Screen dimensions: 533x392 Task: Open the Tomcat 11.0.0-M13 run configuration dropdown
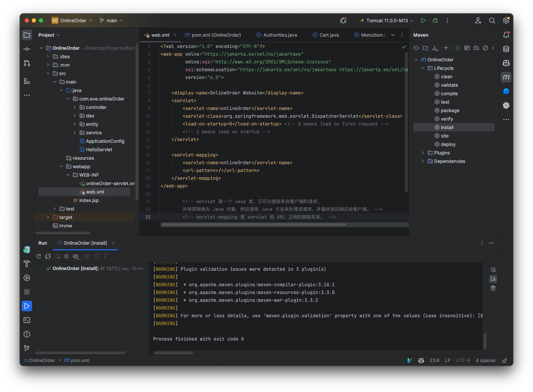(386, 21)
